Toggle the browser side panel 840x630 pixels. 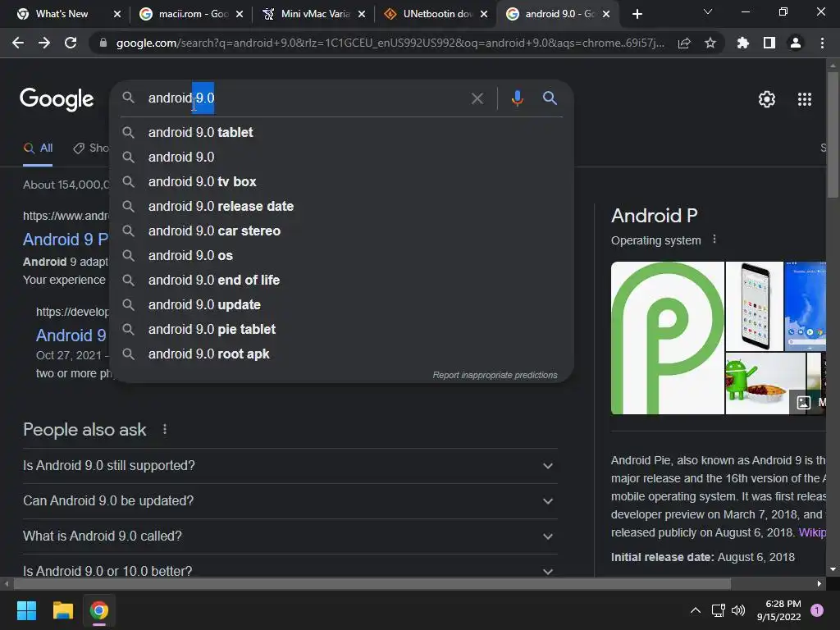769,43
